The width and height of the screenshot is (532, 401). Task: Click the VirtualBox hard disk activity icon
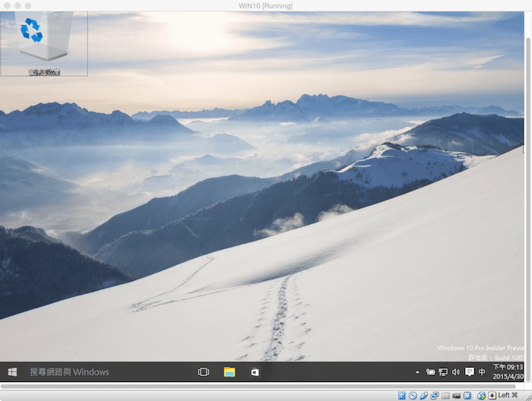point(402,396)
